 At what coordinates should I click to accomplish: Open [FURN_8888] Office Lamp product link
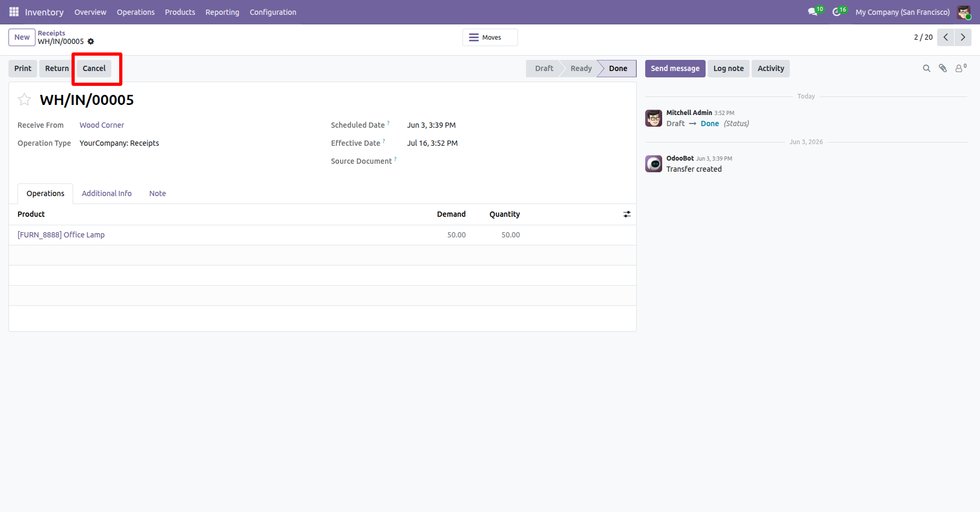[x=61, y=235]
